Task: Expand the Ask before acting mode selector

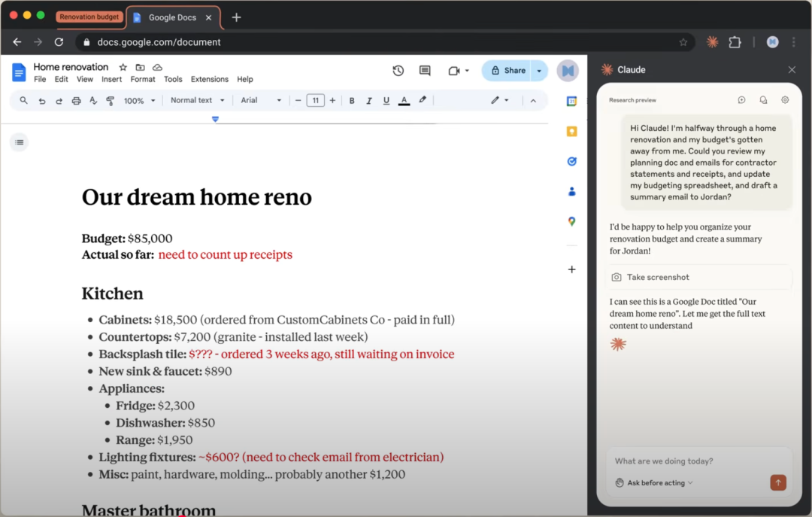Action: 654,483
